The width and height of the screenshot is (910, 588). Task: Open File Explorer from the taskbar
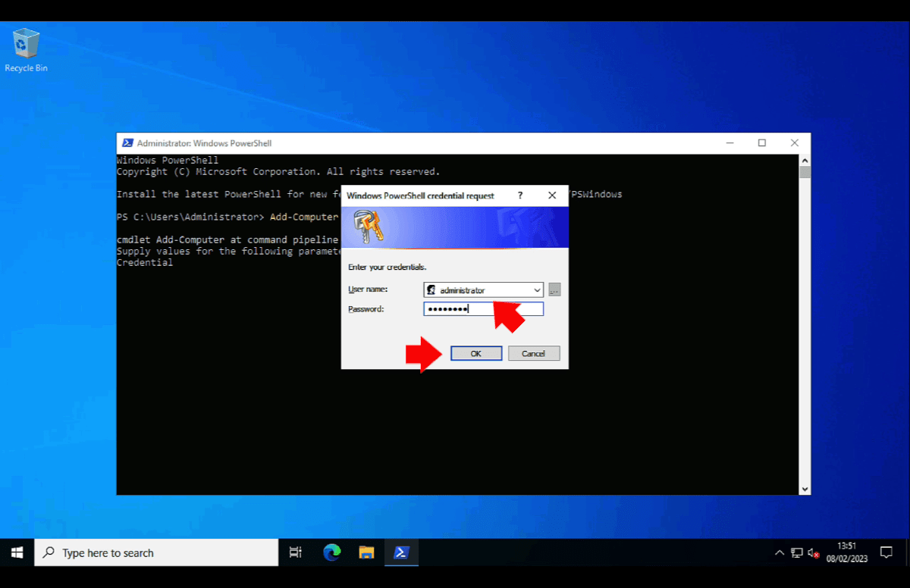point(367,552)
